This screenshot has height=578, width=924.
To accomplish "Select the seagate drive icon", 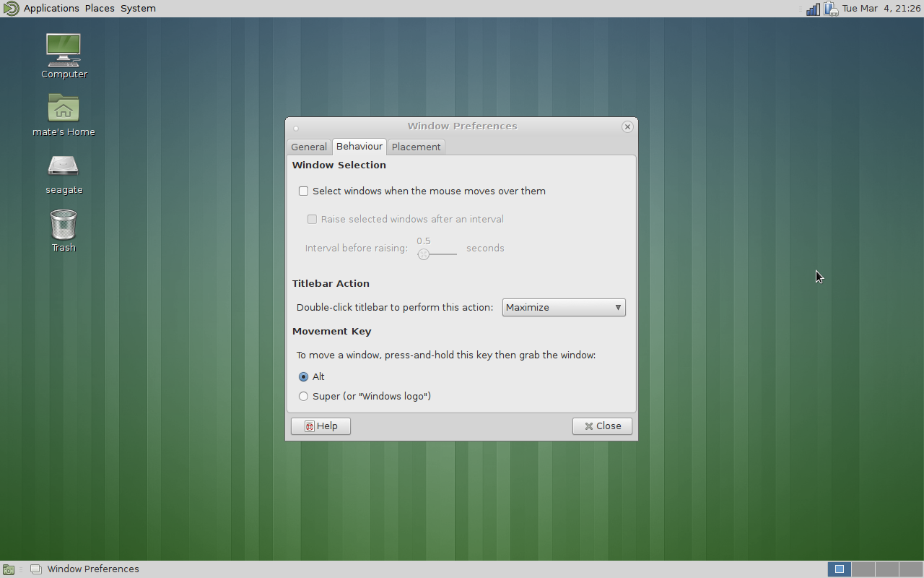I will pyautogui.click(x=64, y=166).
